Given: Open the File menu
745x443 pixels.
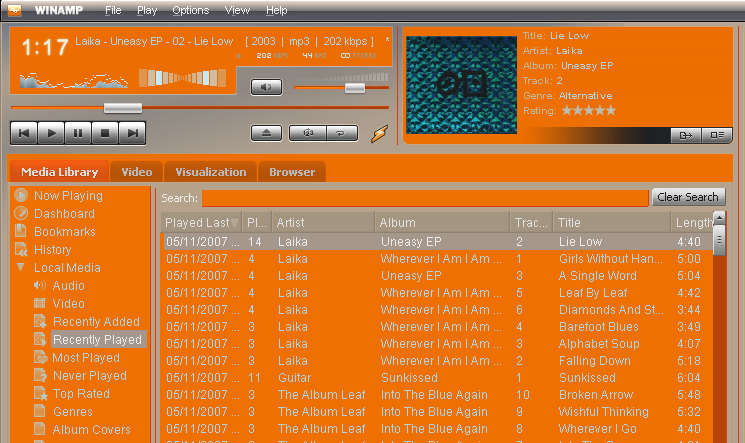Looking at the screenshot, I should (x=113, y=10).
